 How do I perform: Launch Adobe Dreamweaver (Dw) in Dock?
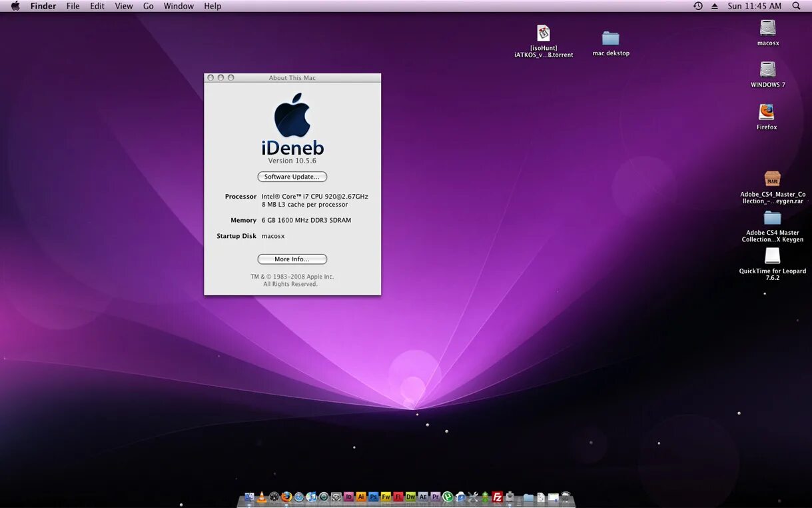pos(410,497)
